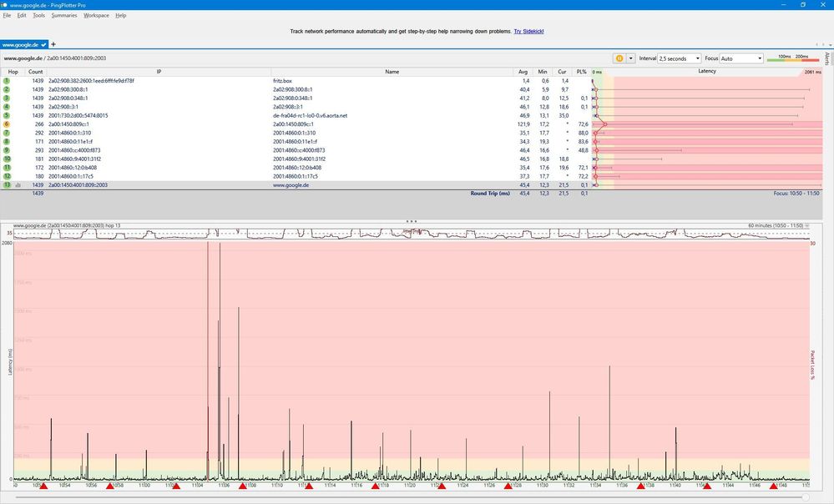The width and height of the screenshot is (834, 504).
Task: Open the Summaries menu
Action: tap(64, 15)
